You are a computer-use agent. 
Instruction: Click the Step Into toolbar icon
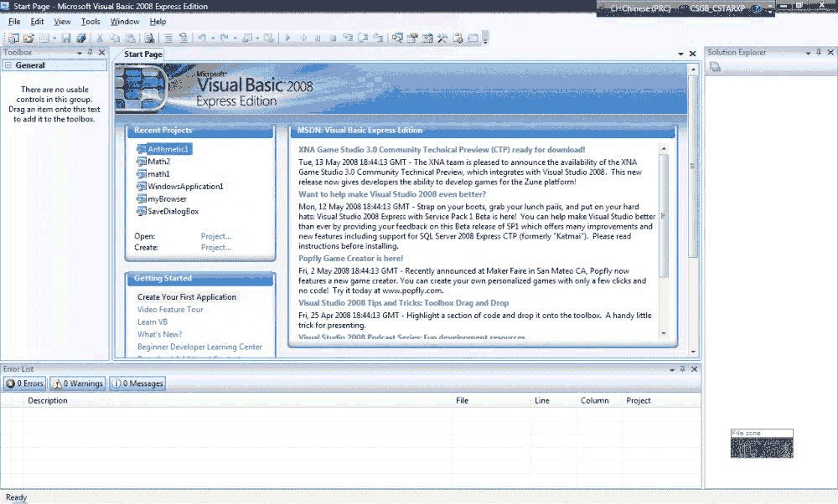(348, 38)
